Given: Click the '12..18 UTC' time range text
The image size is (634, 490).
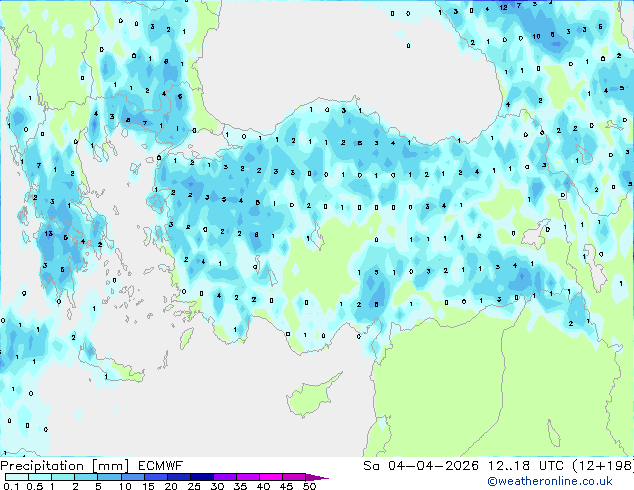Looking at the screenshot, I should [x=525, y=466].
